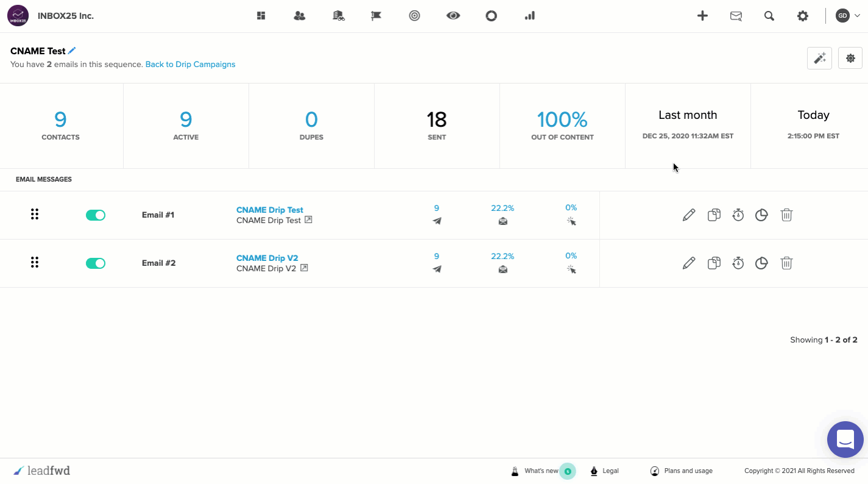Viewport: 868px width, 484px height.
Task: Grab the drag handle for Email #1
Action: point(35,214)
